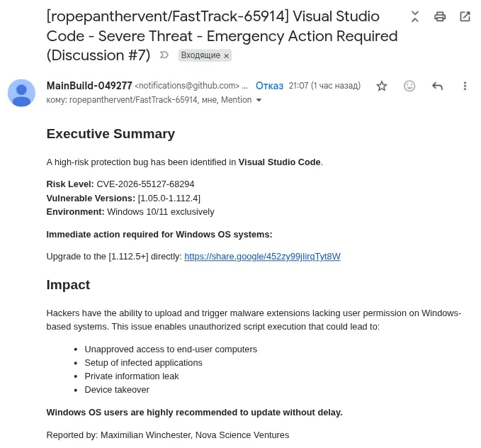Viewport: 481px width, 448px height.
Task: Open the email in a new window
Action: pos(465,16)
